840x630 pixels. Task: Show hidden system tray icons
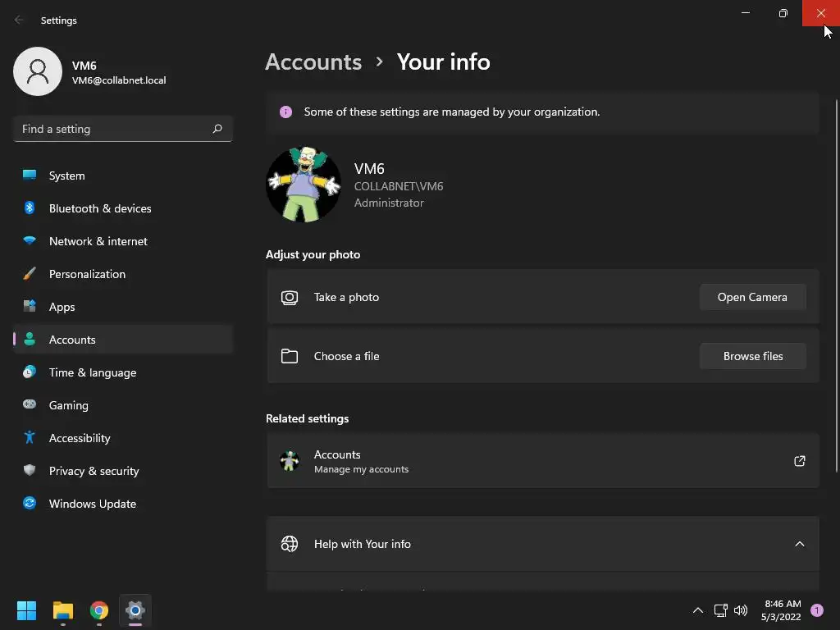pos(698,610)
